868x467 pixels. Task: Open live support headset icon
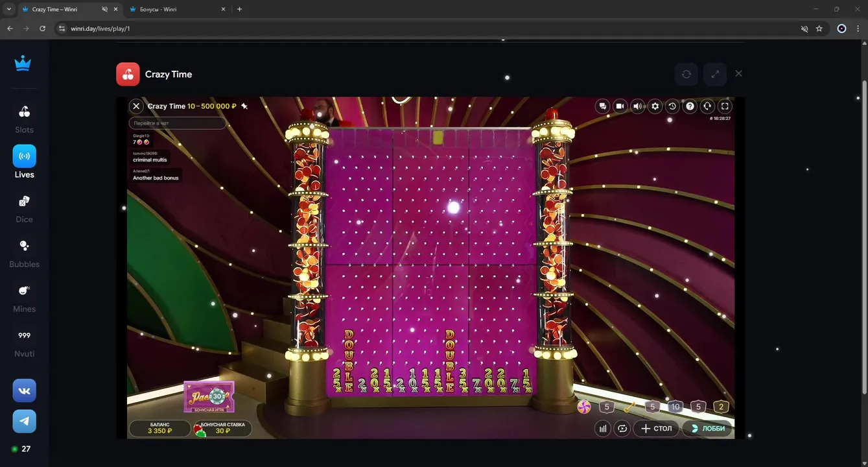pyautogui.click(x=707, y=106)
